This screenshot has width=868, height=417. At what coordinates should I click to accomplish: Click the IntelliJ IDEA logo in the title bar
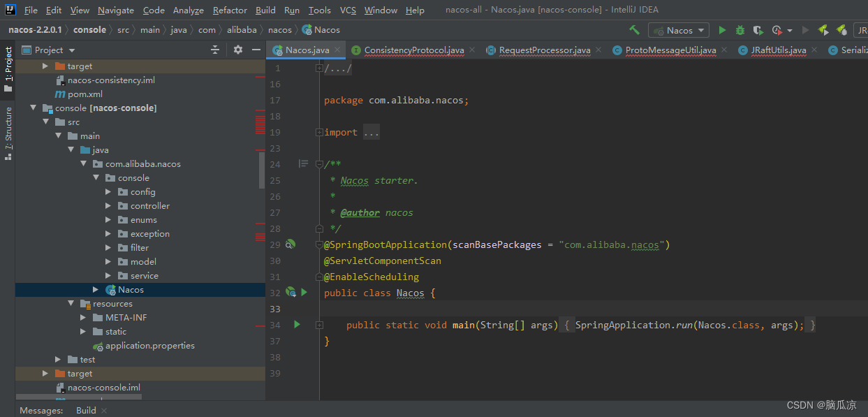[x=10, y=10]
